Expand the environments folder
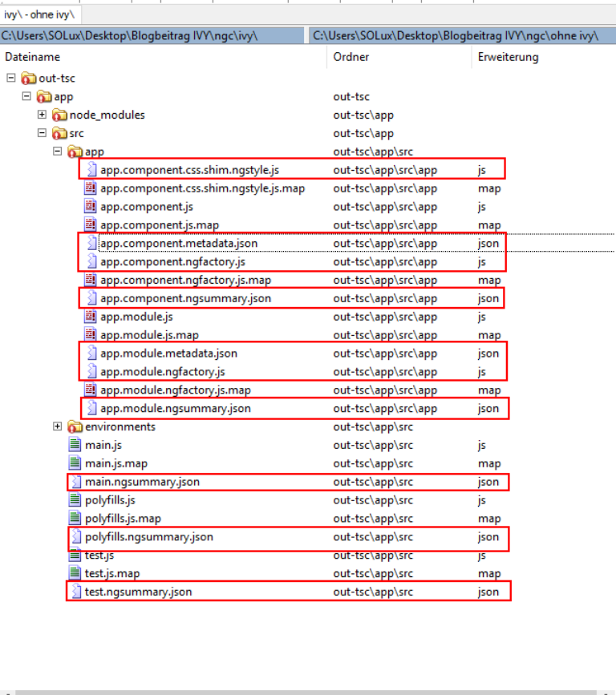Viewport: 616px width, 695px height. [x=57, y=426]
